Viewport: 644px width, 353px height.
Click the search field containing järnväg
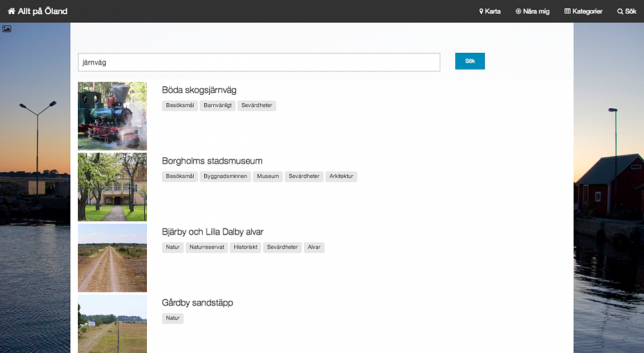coord(259,62)
